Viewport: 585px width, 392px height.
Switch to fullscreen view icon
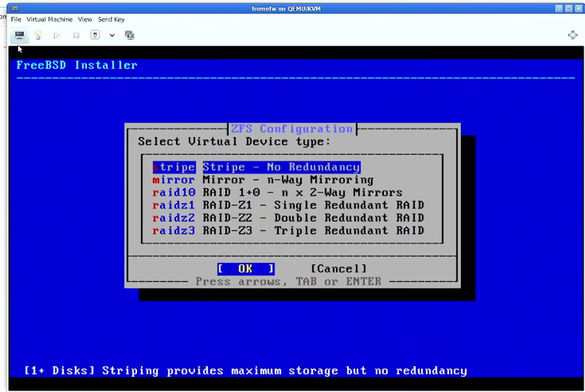click(573, 35)
